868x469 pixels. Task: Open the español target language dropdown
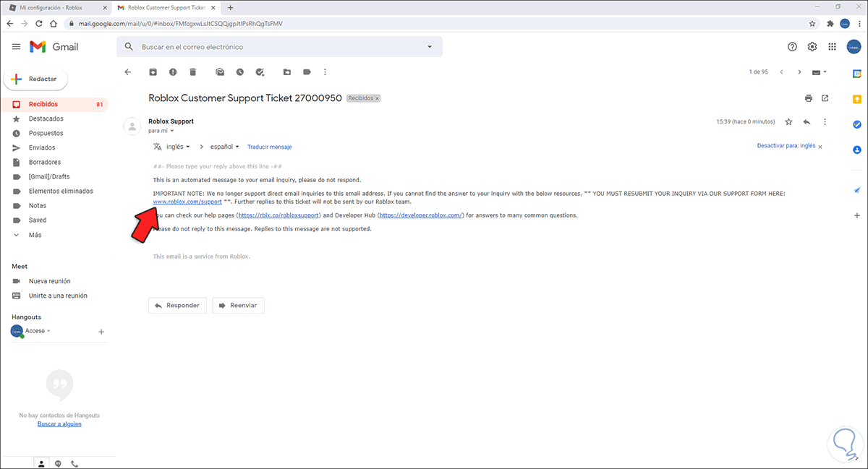225,147
